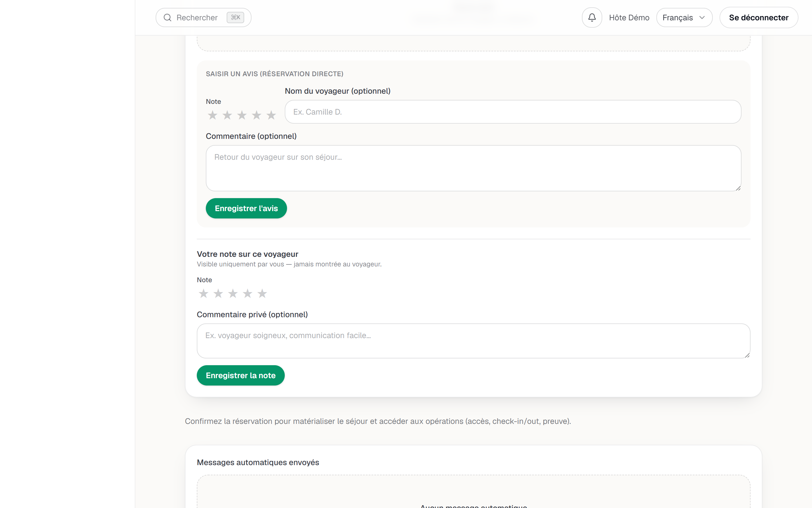The image size is (812, 508).
Task: Set direct review rating to four stars
Action: point(257,115)
